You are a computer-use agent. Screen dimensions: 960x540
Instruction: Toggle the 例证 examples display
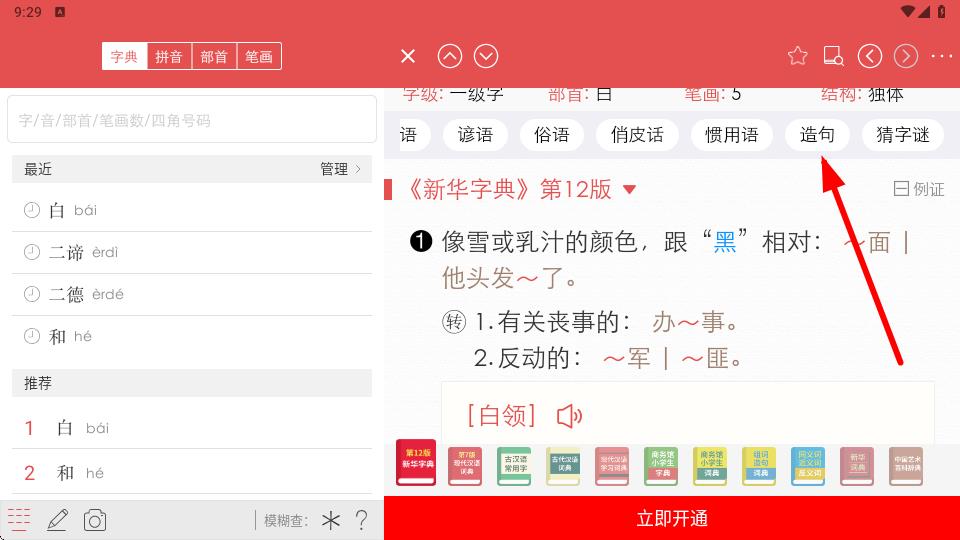[x=918, y=189]
